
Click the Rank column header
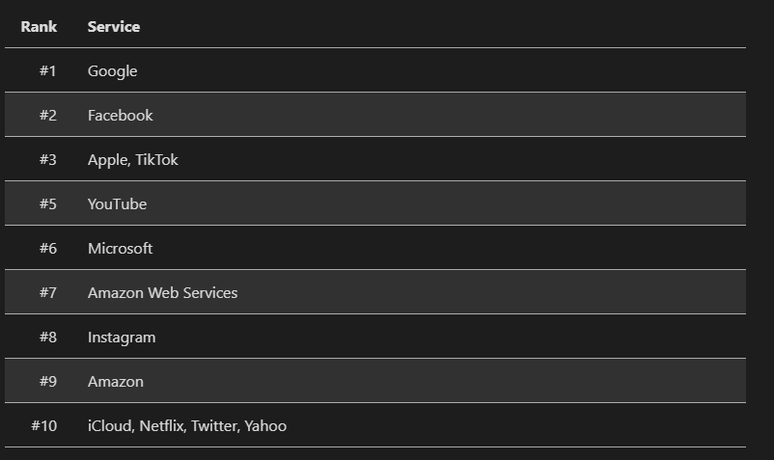39,27
